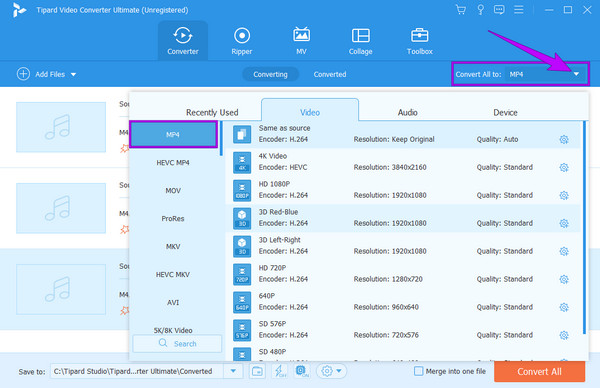Open settings gear for Same as source

click(x=564, y=139)
